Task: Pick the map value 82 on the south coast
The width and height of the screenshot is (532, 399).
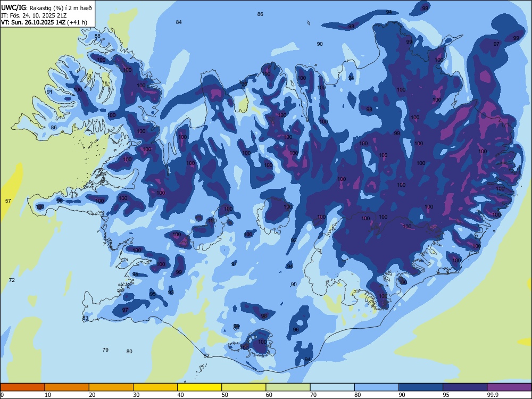Action: (x=206, y=355)
